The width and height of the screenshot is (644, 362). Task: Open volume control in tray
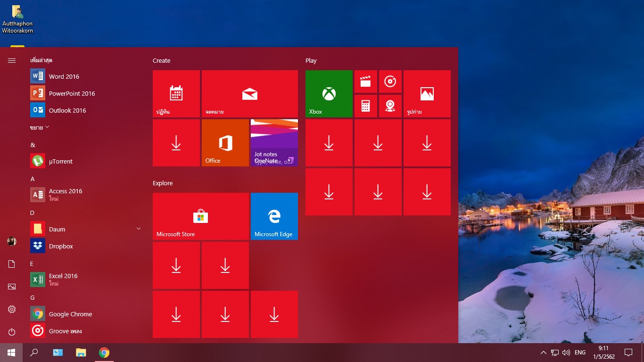point(566,353)
